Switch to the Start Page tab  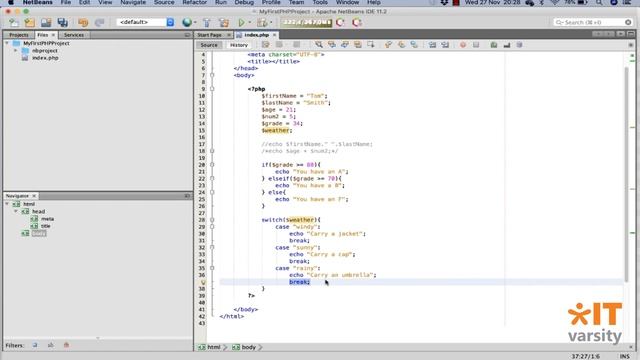coord(209,35)
